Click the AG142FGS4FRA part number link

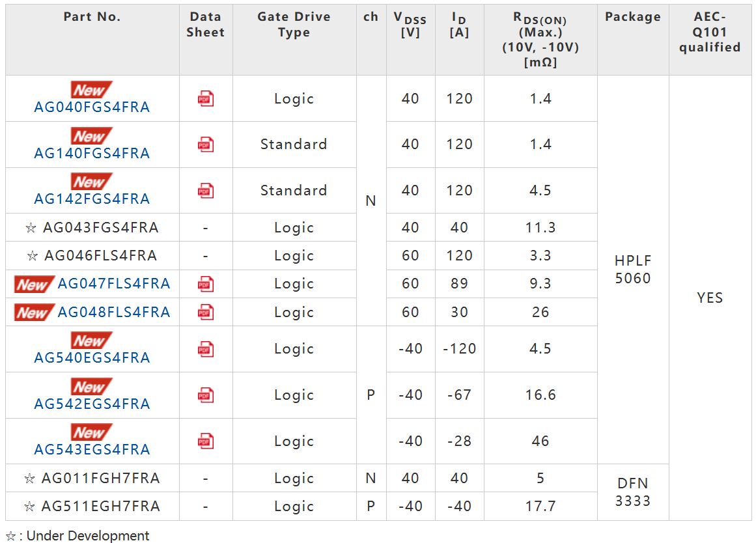[92, 199]
